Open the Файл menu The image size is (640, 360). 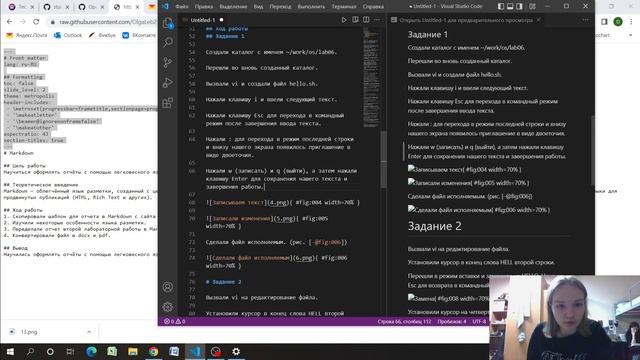point(182,7)
